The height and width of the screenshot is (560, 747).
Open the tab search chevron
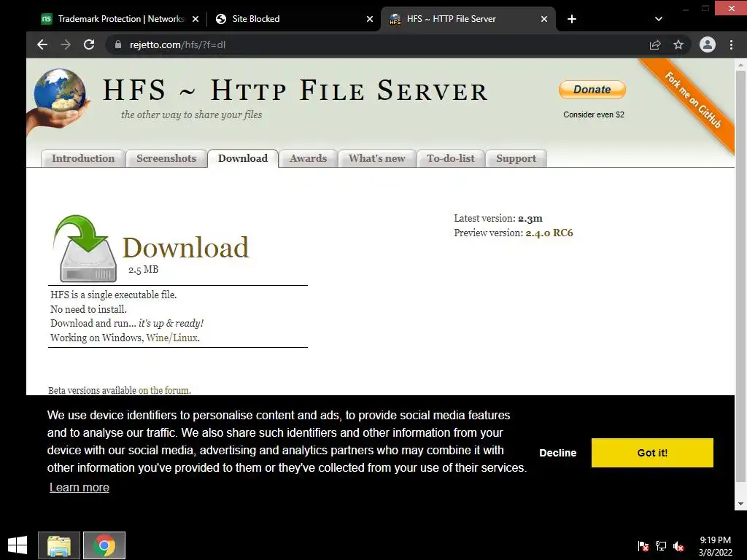click(659, 19)
